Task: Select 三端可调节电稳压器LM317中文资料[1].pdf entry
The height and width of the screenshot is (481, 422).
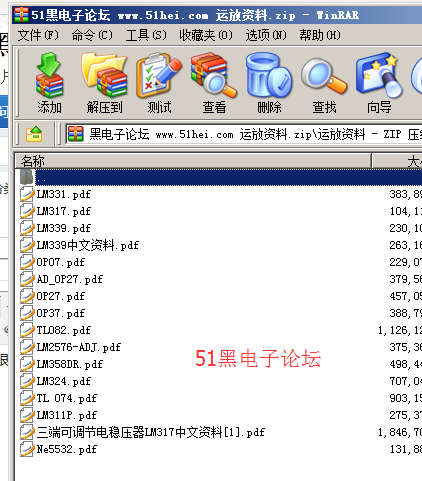Action: 151,432
